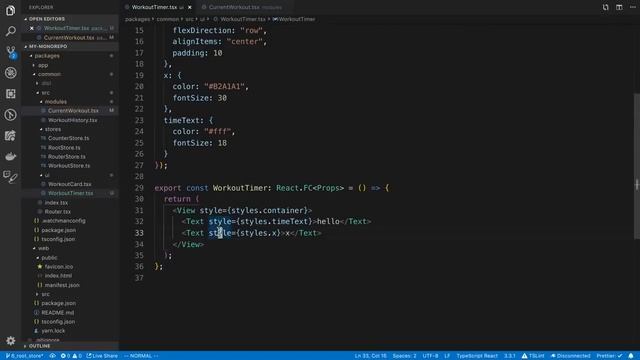Open the Live Share activity icon
The image size is (640, 360).
point(11,136)
